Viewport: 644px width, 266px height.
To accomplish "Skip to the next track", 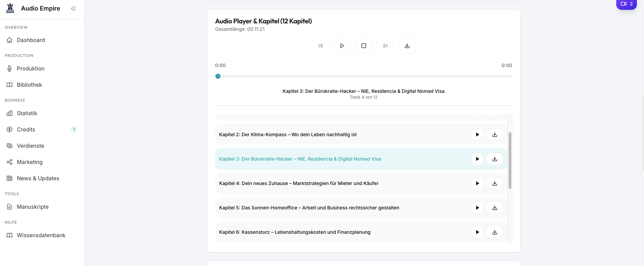I will (x=385, y=46).
